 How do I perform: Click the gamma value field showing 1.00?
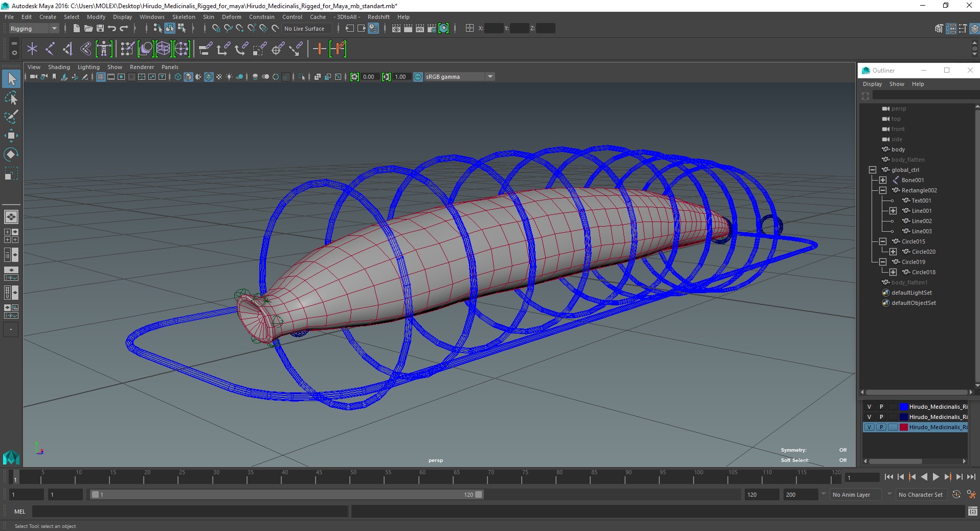tap(401, 77)
